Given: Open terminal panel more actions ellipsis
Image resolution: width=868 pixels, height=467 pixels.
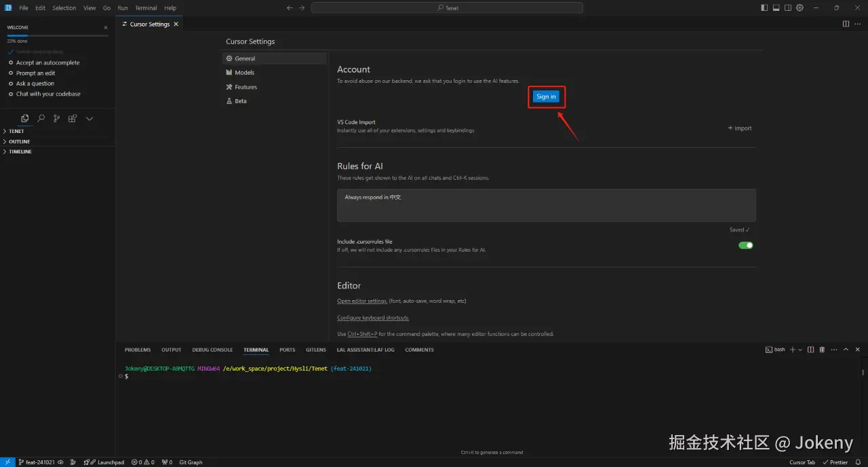Looking at the screenshot, I should tap(833, 350).
